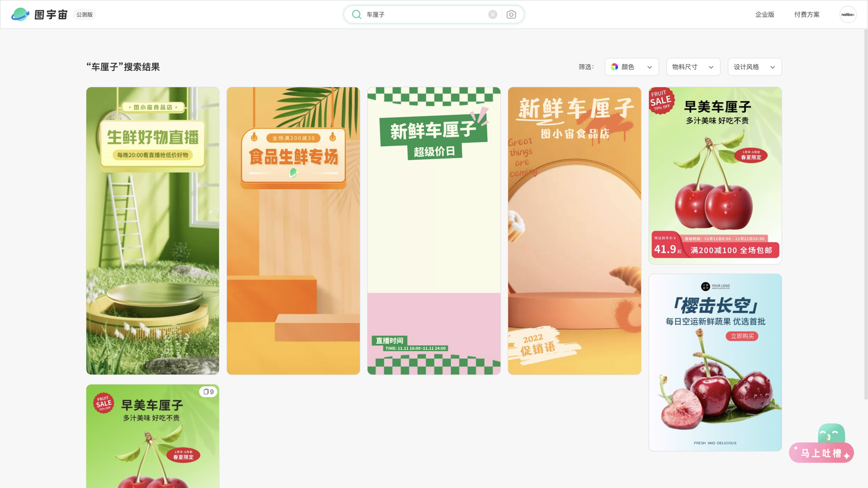Image resolution: width=868 pixels, height=488 pixels.
Task: Click the 图宇宙 planet logo icon
Action: pyautogui.click(x=20, y=14)
